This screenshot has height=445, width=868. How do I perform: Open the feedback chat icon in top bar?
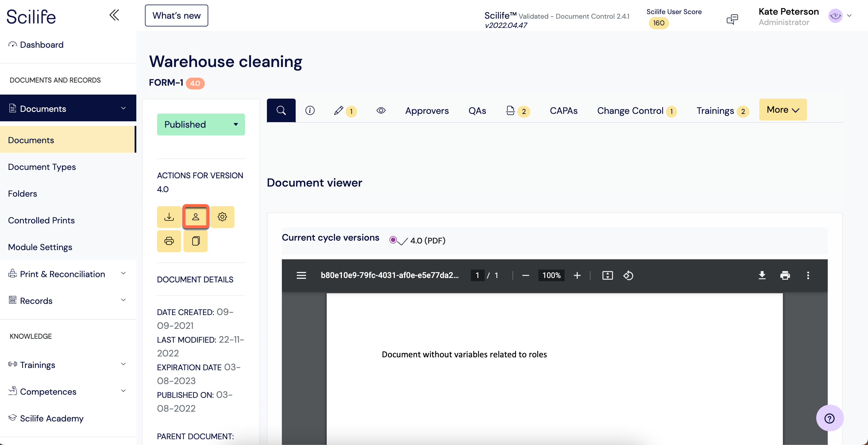pyautogui.click(x=732, y=19)
